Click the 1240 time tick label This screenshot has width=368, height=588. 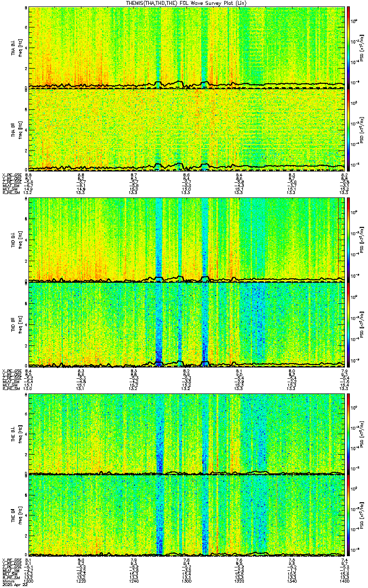tap(133, 582)
